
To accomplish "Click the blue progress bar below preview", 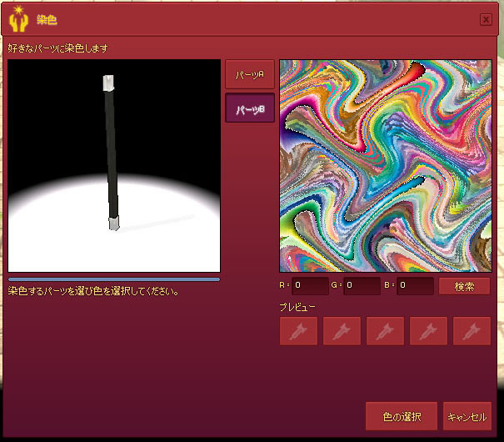I will 114,279.
